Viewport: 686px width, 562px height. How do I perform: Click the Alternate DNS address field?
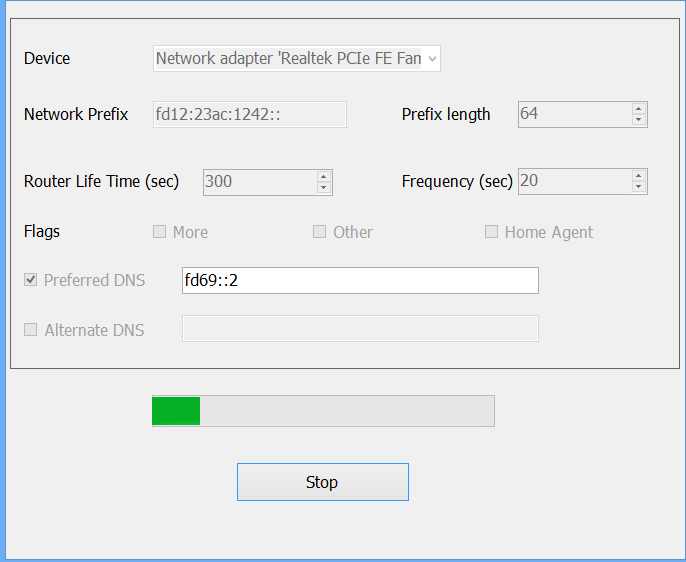coord(360,329)
